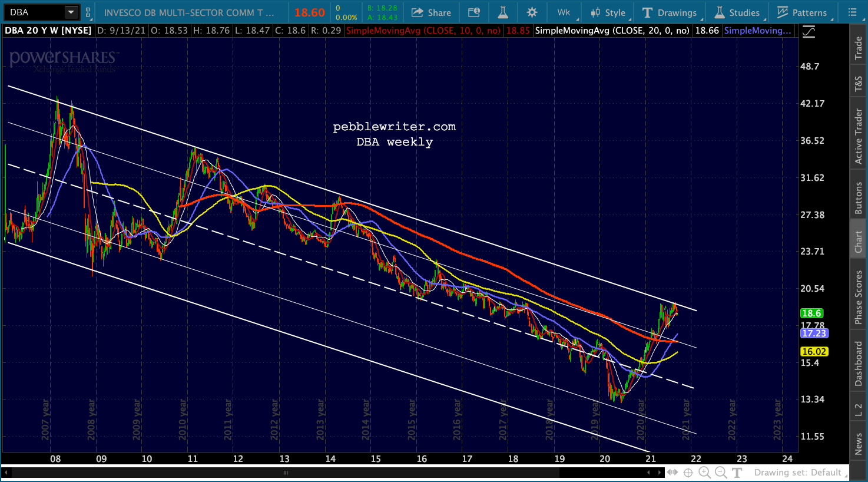Click the pebblewriter.com chart annotation
The width and height of the screenshot is (868, 482).
click(x=395, y=127)
